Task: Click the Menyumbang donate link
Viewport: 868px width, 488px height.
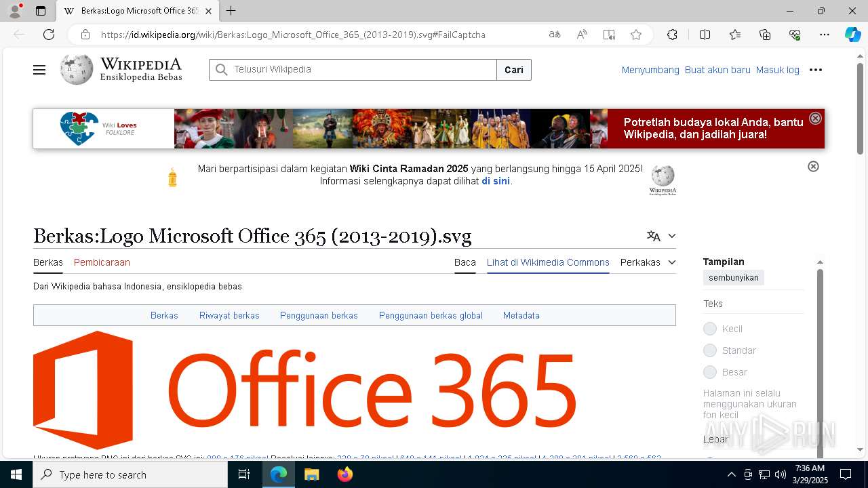Action: point(650,70)
